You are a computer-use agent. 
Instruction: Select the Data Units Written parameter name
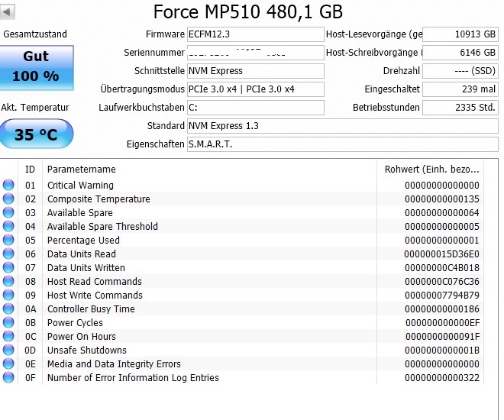pyautogui.click(x=86, y=268)
